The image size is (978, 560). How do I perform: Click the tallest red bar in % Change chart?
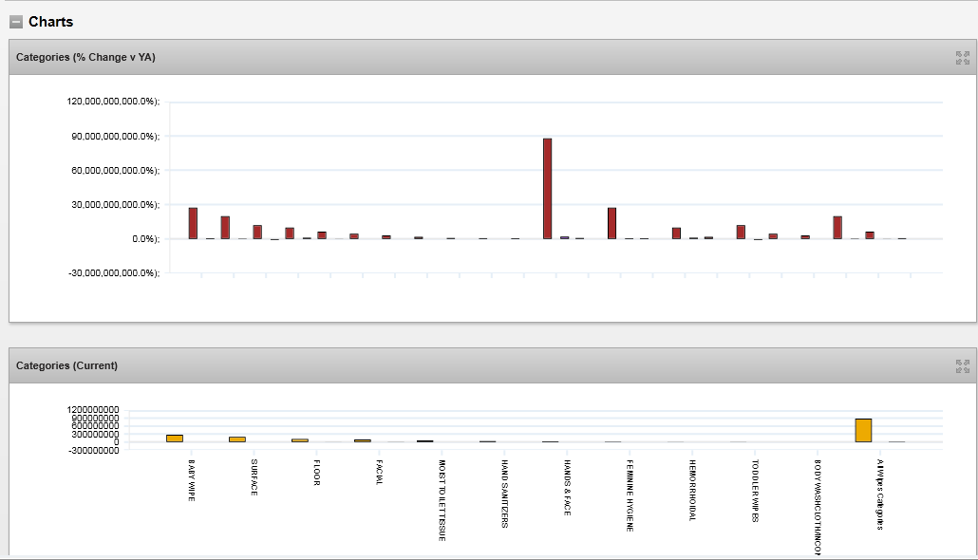(547, 188)
